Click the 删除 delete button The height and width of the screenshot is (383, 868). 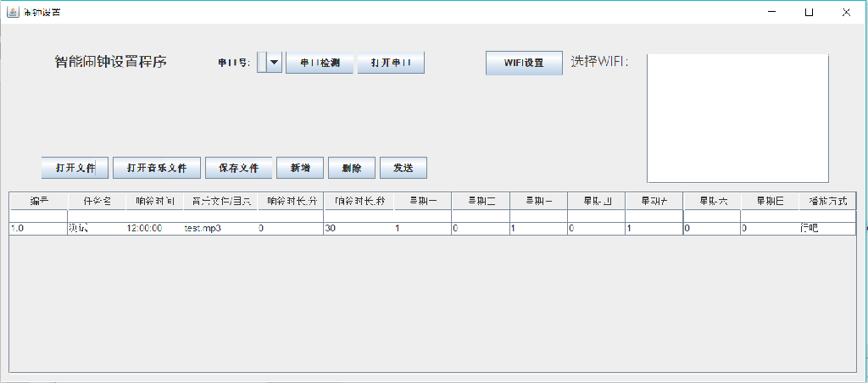coord(352,168)
